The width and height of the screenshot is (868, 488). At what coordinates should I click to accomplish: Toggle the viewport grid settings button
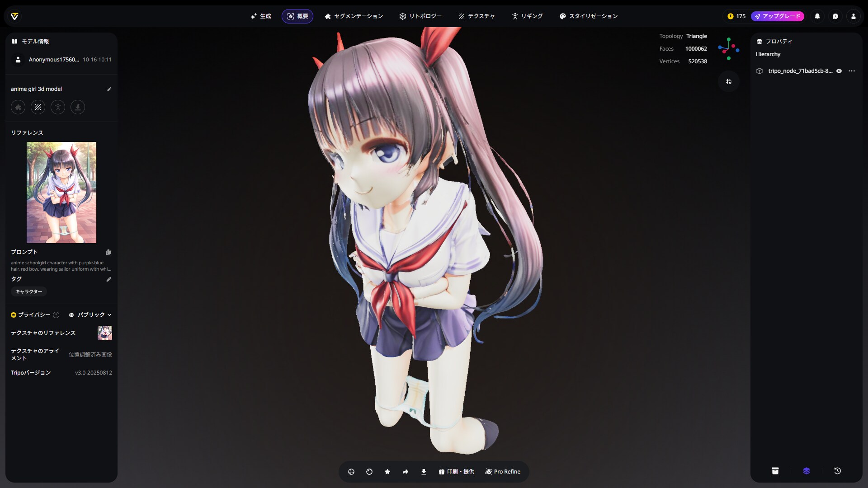(728, 81)
